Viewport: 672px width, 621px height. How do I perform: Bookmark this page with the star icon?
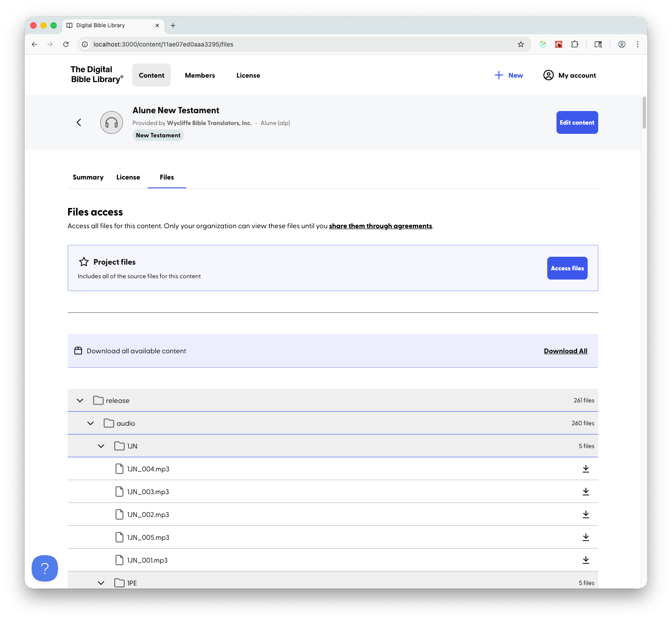(521, 44)
